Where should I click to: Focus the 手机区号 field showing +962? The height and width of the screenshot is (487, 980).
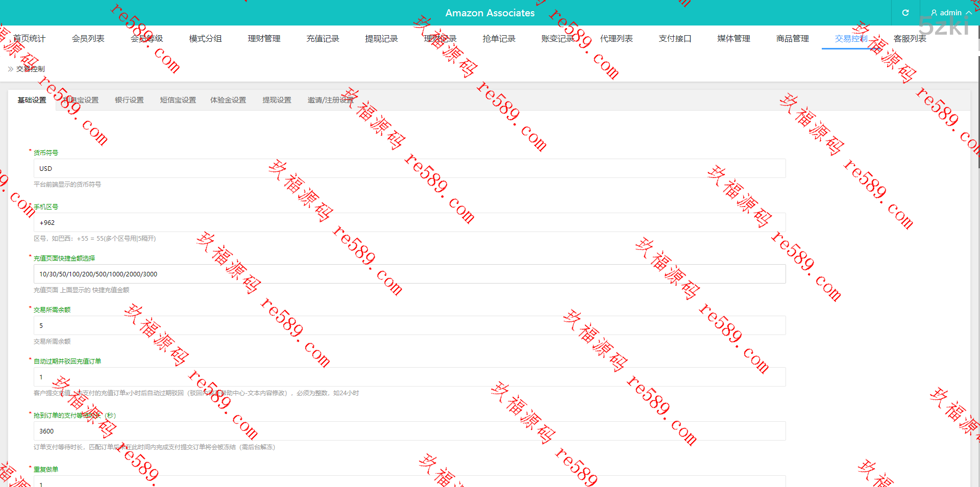click(409, 222)
